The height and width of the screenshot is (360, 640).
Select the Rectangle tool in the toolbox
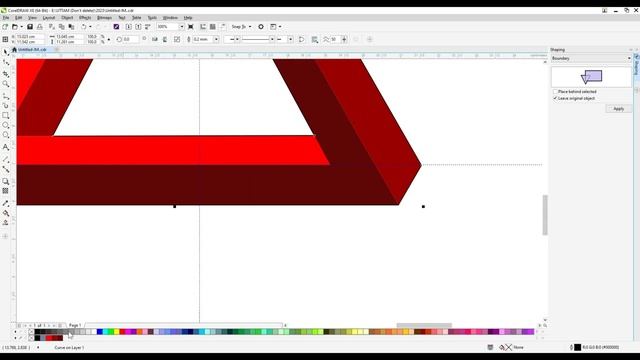[x=6, y=116]
